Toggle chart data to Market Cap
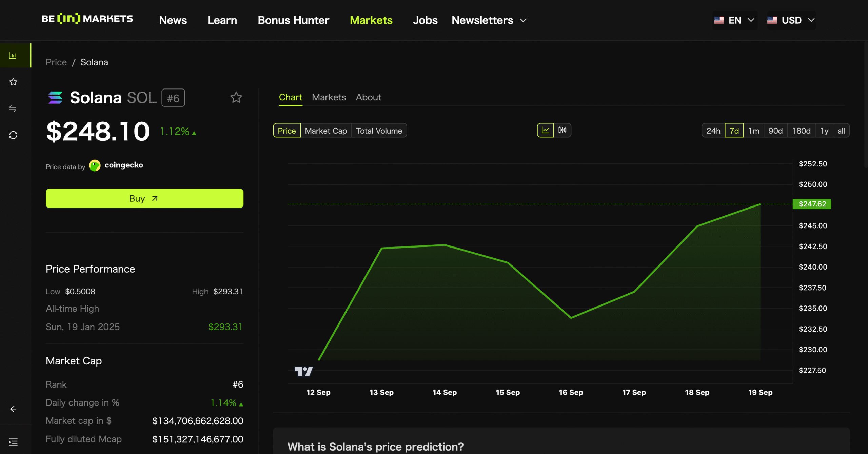Screen dimensions: 868x454 [x=325, y=131]
